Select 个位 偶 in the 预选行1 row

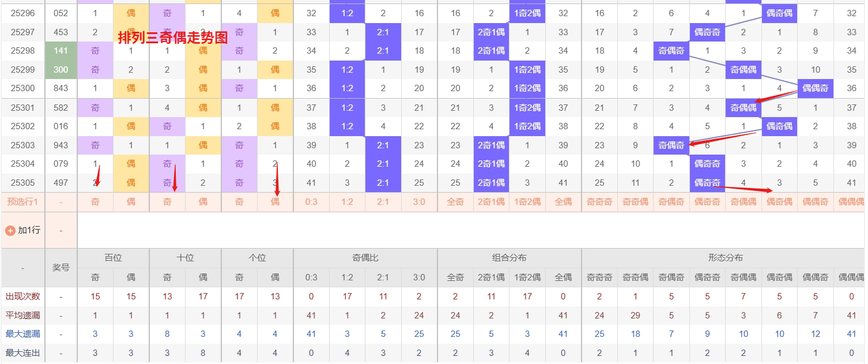pos(275,202)
